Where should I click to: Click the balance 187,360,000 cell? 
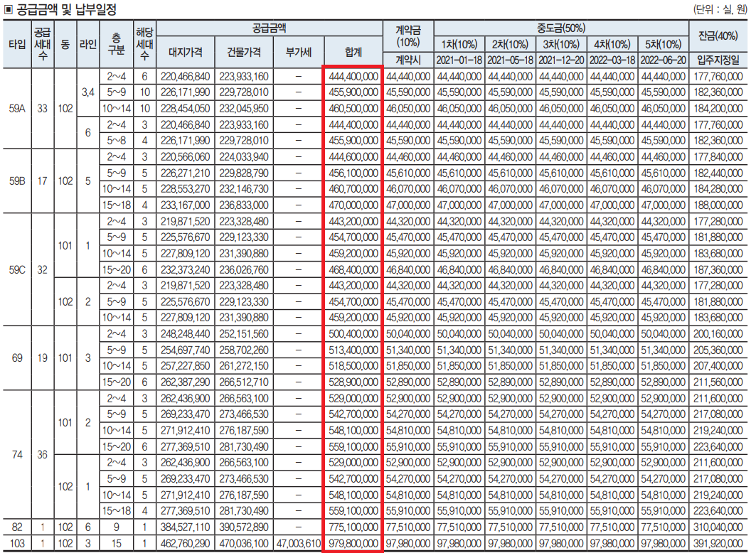(x=718, y=269)
